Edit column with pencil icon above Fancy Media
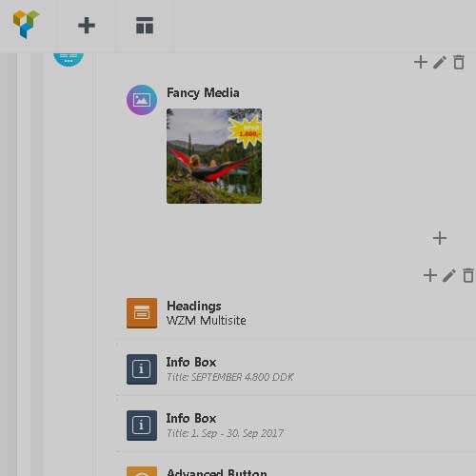The width and height of the screenshot is (476, 476). coord(440,62)
